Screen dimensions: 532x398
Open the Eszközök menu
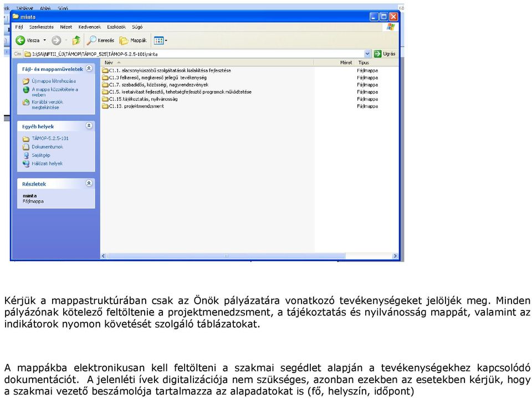[x=116, y=27]
